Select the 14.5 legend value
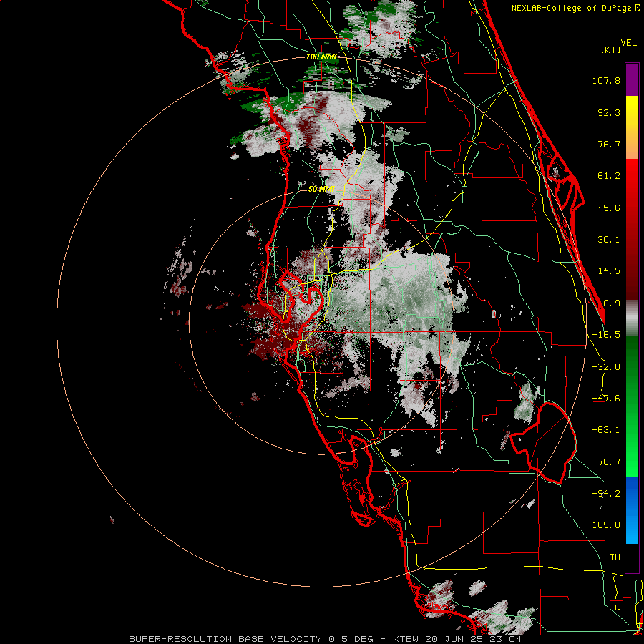The height and width of the screenshot is (644, 644). (x=609, y=271)
